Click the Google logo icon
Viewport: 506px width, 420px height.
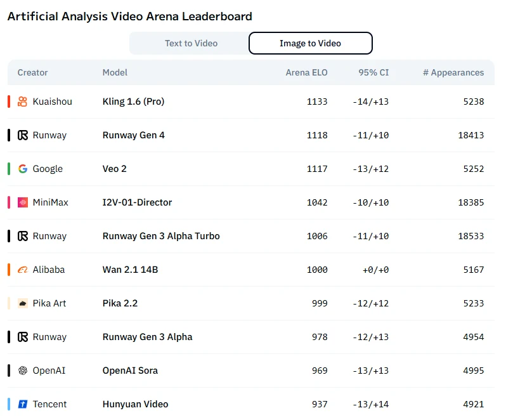tap(23, 169)
